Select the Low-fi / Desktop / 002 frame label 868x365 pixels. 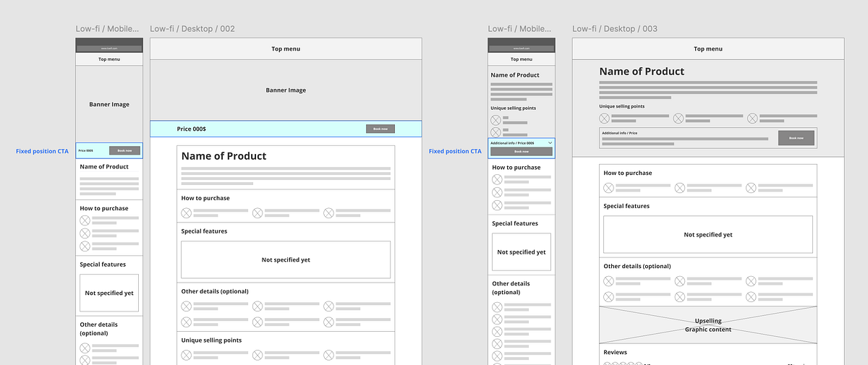click(192, 29)
